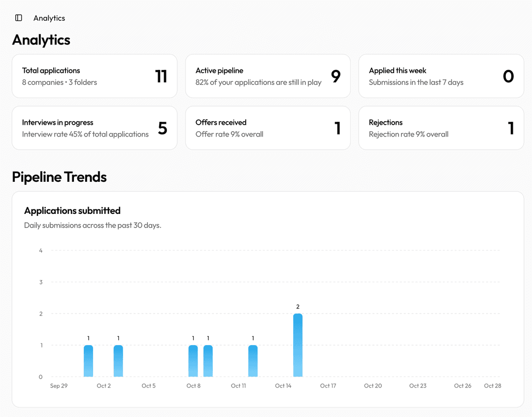This screenshot has height=417, width=532.
Task: Select the Offers received card
Action: [267, 128]
